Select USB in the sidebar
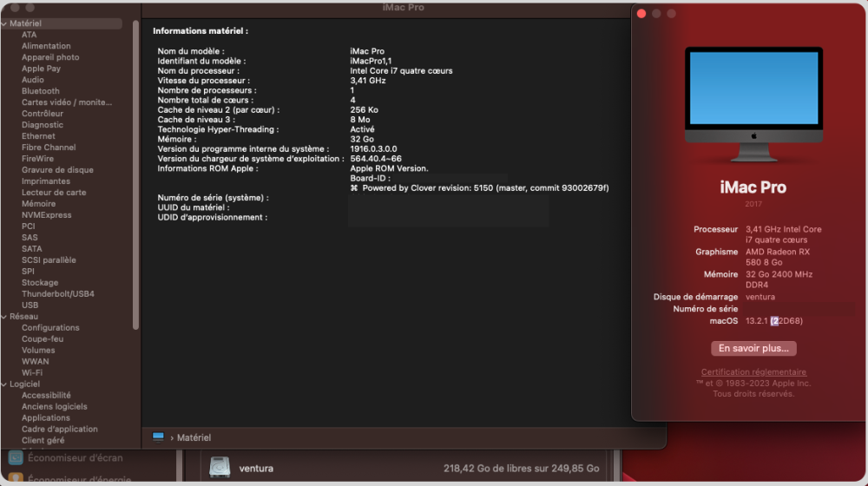Image resolution: width=868 pixels, height=486 pixels. [x=30, y=305]
